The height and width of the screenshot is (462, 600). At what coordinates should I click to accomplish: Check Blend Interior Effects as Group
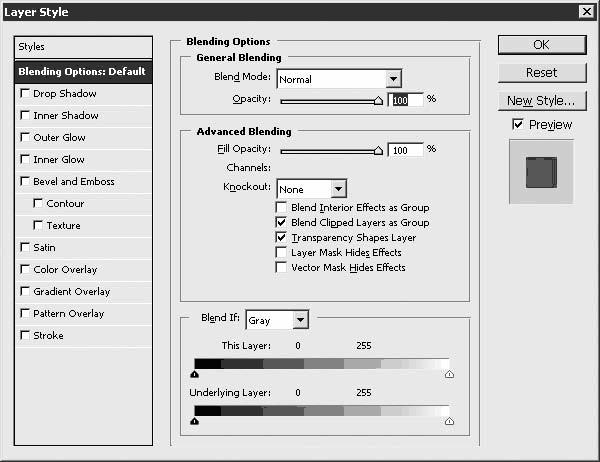click(281, 207)
